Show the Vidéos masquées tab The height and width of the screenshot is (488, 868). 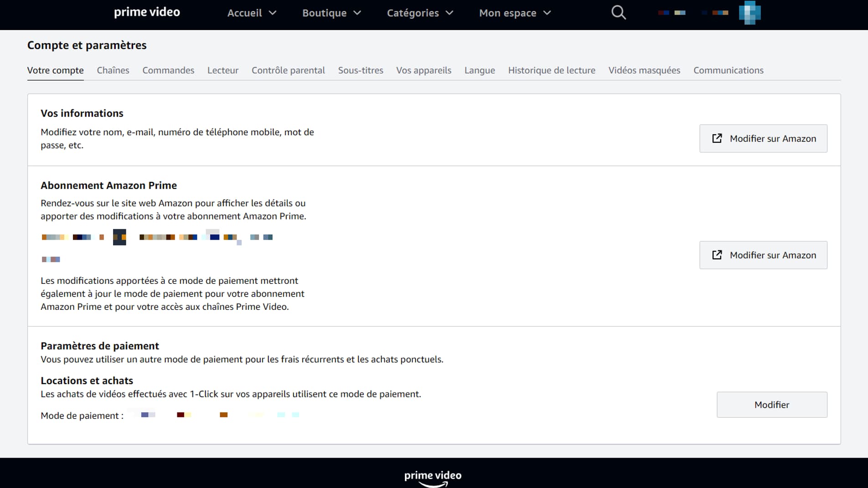[x=644, y=70]
